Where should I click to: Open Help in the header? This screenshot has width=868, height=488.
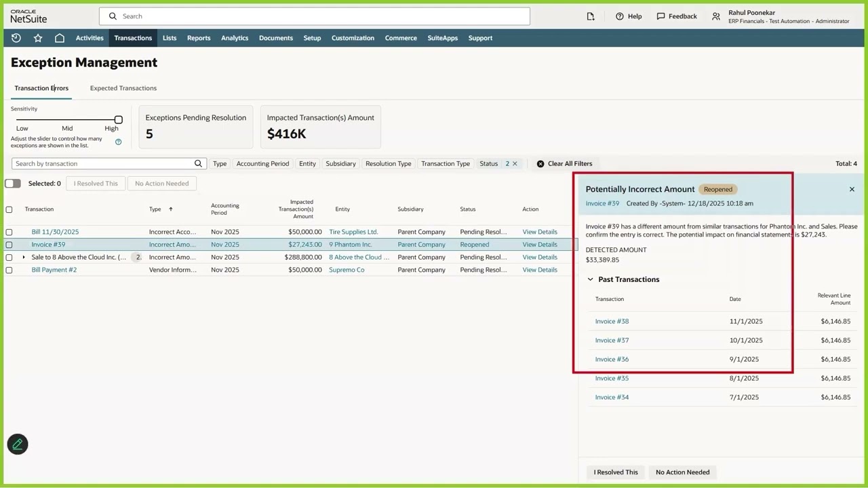(x=629, y=16)
